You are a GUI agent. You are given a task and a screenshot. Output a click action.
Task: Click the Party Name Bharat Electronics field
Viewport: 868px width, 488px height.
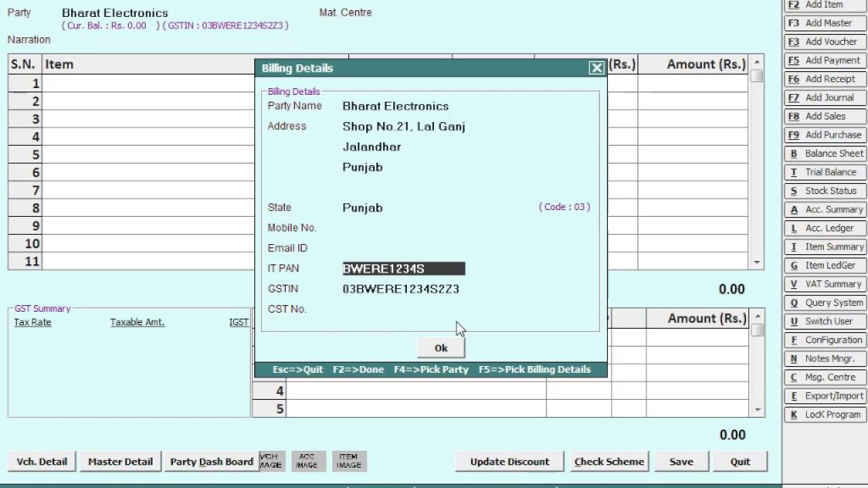(x=395, y=106)
